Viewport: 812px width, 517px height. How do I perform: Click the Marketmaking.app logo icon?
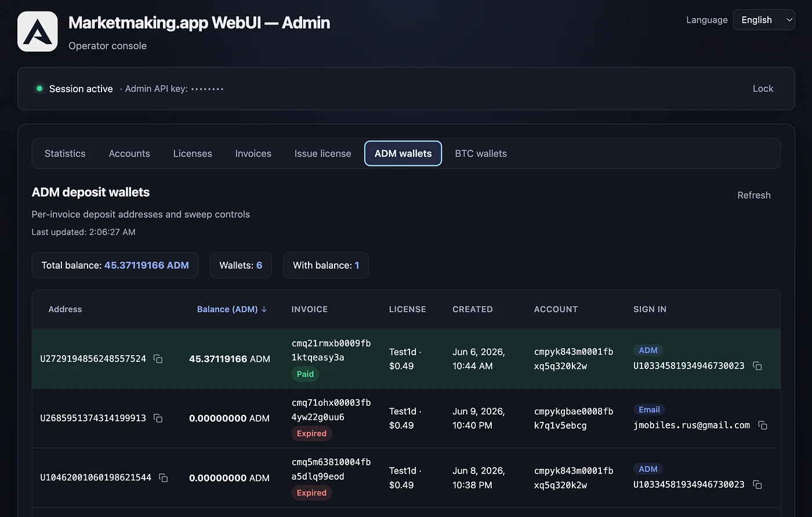tap(38, 31)
